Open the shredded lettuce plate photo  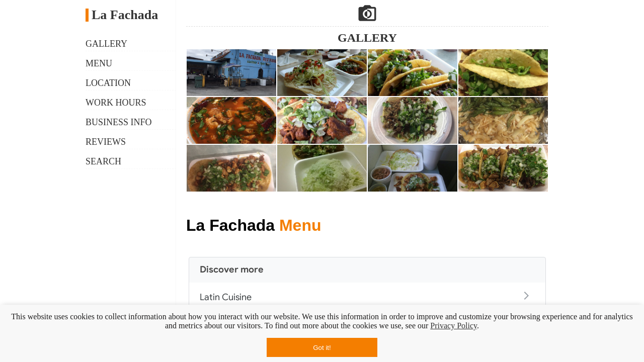tap(322, 168)
